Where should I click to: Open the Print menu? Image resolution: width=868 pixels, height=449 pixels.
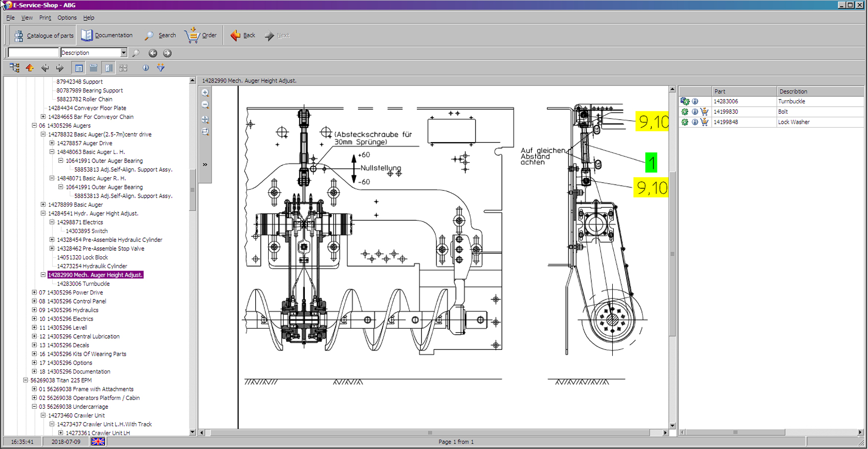(x=45, y=18)
